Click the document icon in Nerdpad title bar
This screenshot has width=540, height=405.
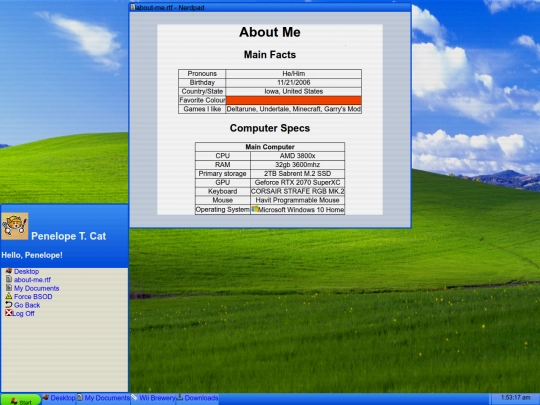[133, 7]
